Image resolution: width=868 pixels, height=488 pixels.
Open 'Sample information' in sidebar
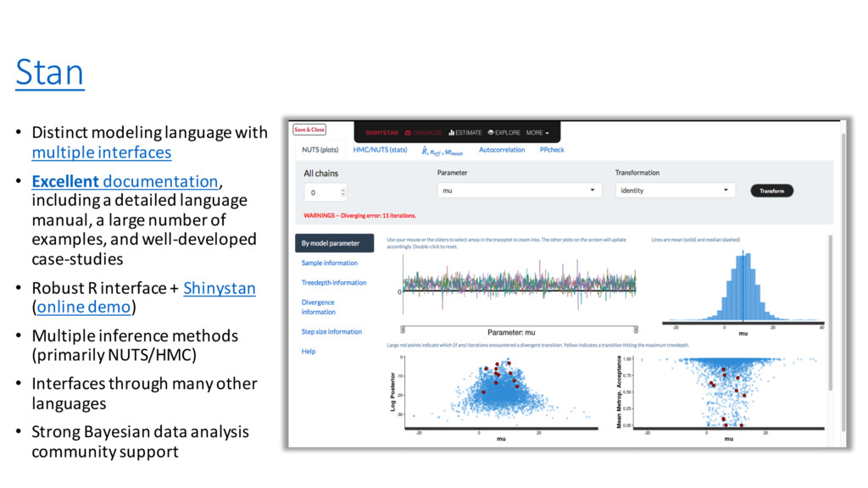(330, 263)
